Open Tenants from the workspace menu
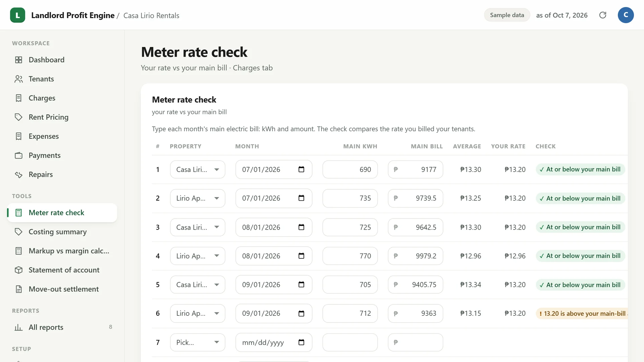 click(x=62, y=79)
